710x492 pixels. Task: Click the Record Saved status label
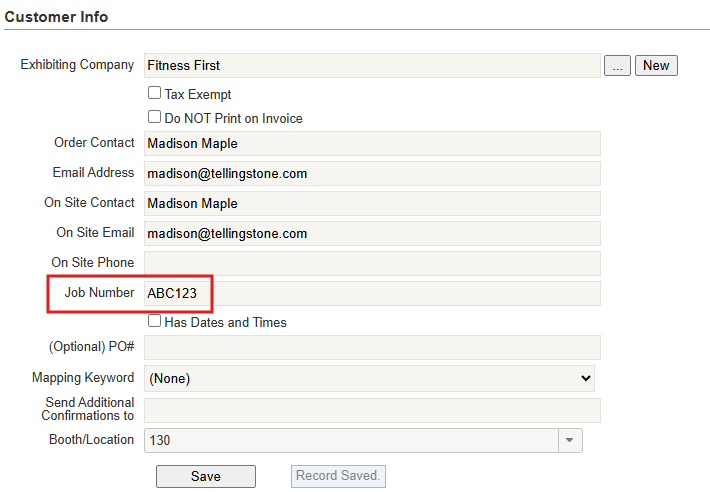click(338, 476)
